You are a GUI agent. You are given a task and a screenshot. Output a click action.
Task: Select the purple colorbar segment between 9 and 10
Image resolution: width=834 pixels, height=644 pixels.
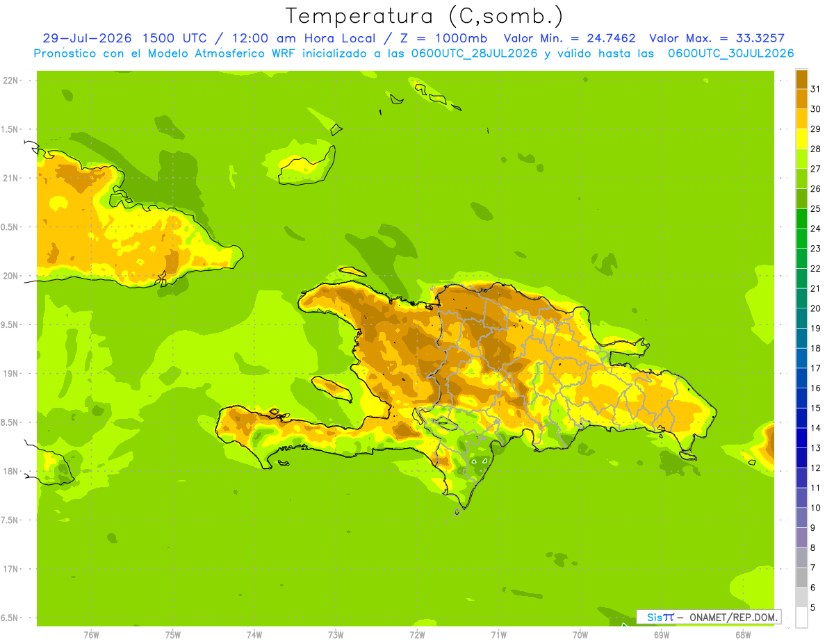tap(801, 518)
